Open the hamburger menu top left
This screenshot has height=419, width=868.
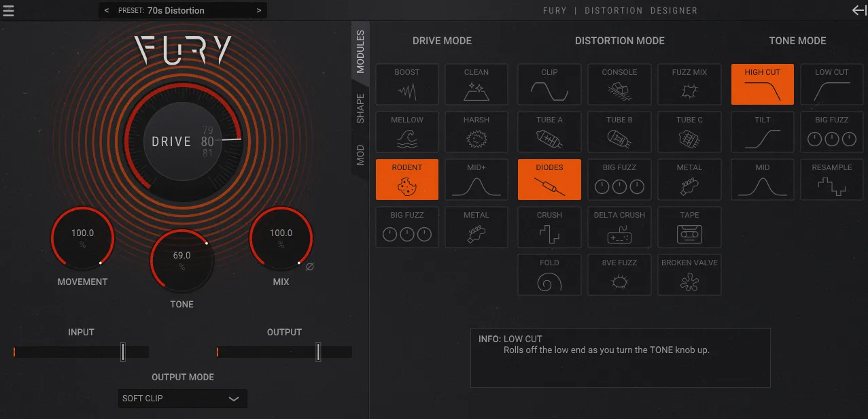(x=9, y=10)
